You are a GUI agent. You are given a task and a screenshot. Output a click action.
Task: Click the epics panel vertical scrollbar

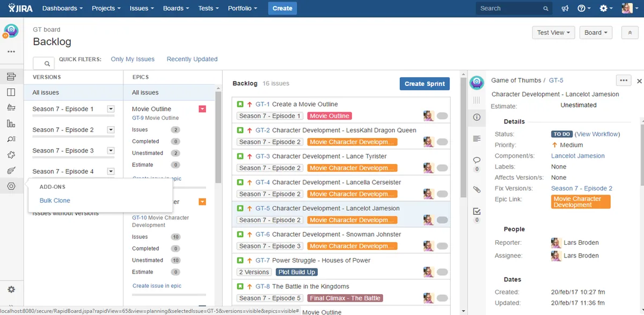pos(218,137)
